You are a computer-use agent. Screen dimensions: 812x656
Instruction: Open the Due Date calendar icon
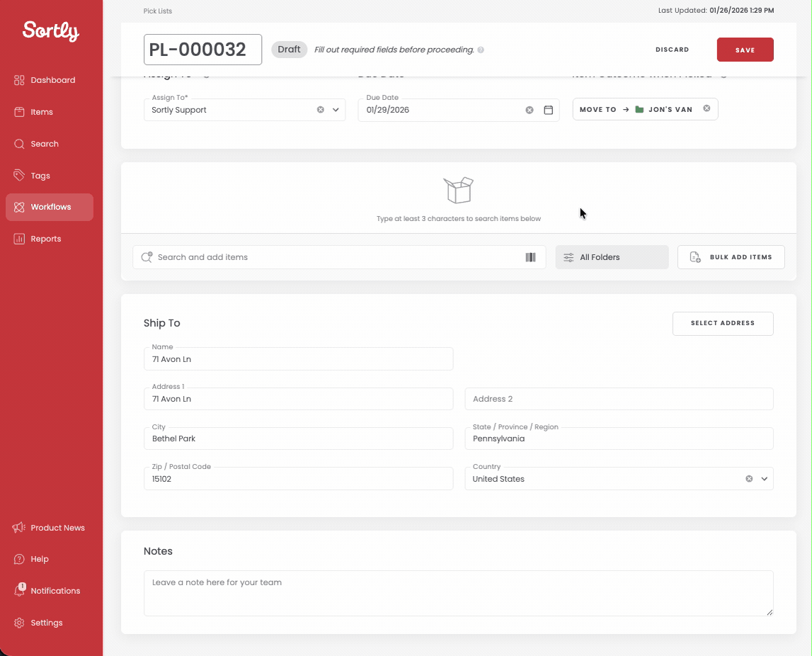click(x=549, y=110)
